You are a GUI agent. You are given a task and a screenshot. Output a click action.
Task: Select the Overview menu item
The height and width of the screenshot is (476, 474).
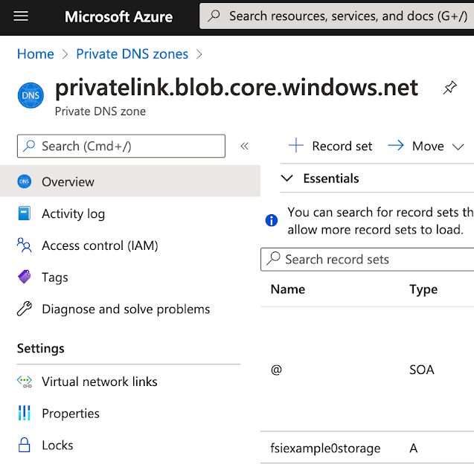pyautogui.click(x=68, y=182)
